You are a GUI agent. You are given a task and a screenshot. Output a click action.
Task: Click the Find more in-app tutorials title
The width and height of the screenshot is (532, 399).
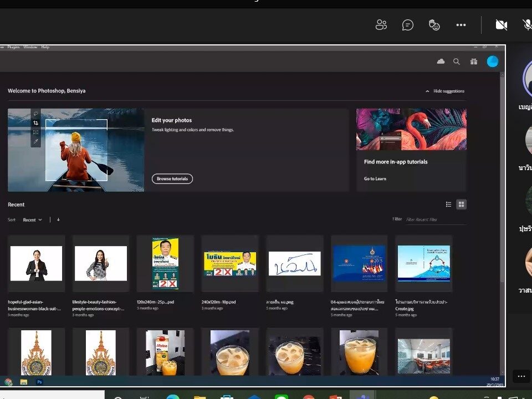pyautogui.click(x=396, y=162)
